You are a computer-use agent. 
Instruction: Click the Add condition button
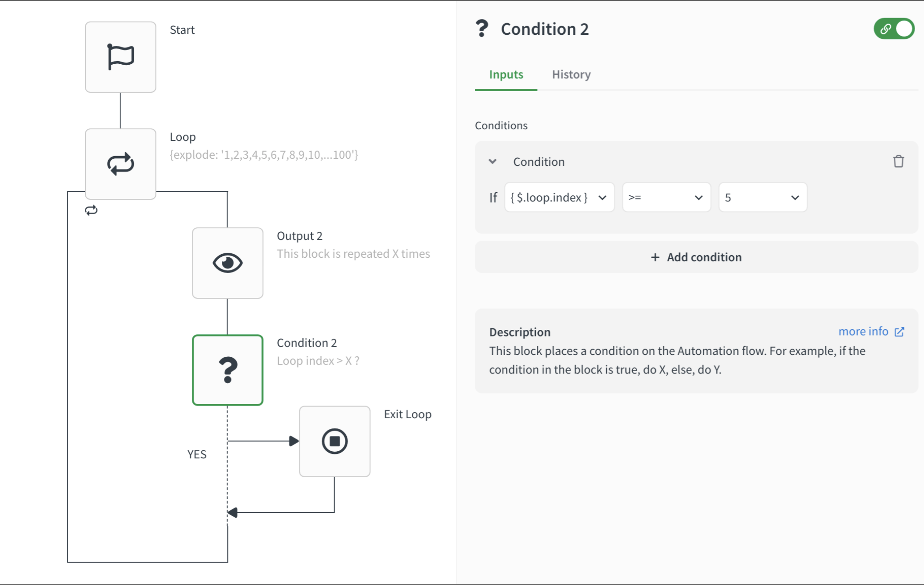[696, 257]
